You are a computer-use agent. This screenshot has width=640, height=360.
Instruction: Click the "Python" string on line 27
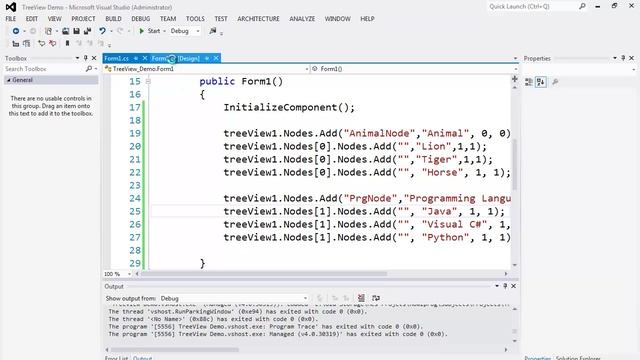(445, 238)
